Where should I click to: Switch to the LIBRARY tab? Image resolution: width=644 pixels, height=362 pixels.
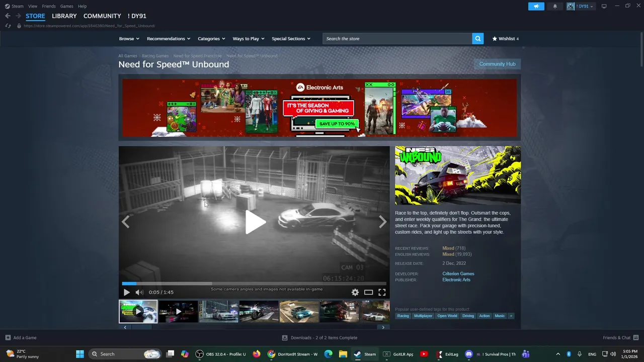click(64, 16)
